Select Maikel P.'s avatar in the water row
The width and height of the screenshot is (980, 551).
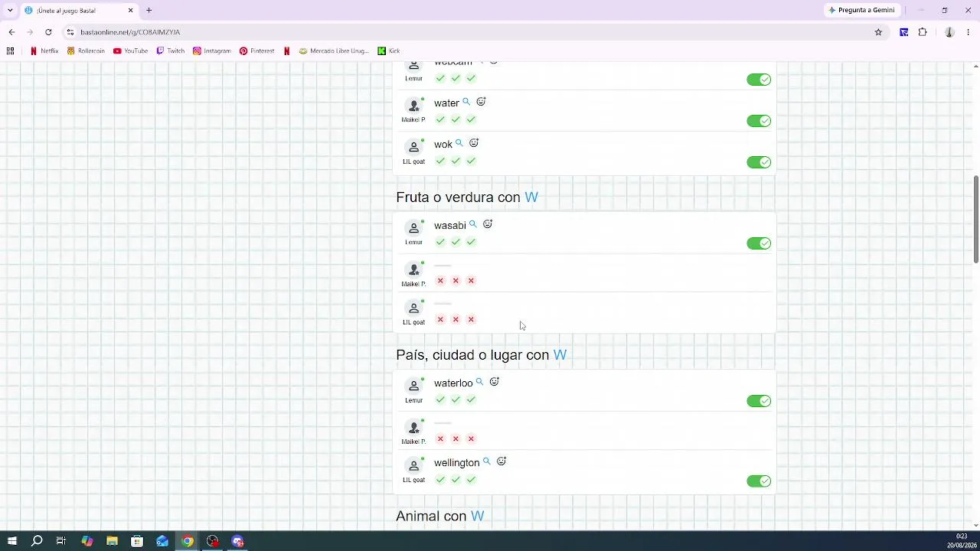(x=413, y=106)
